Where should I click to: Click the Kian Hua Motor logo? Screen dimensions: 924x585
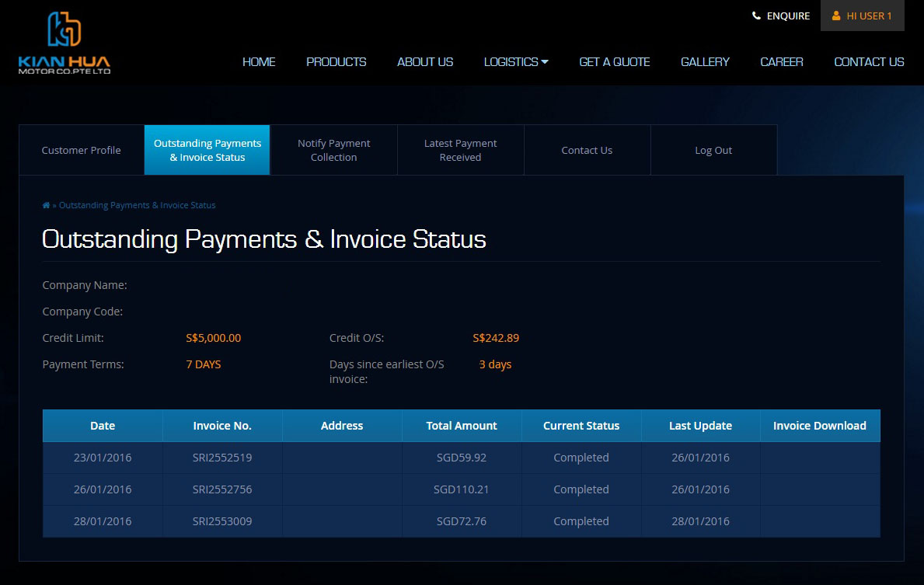[x=65, y=43]
